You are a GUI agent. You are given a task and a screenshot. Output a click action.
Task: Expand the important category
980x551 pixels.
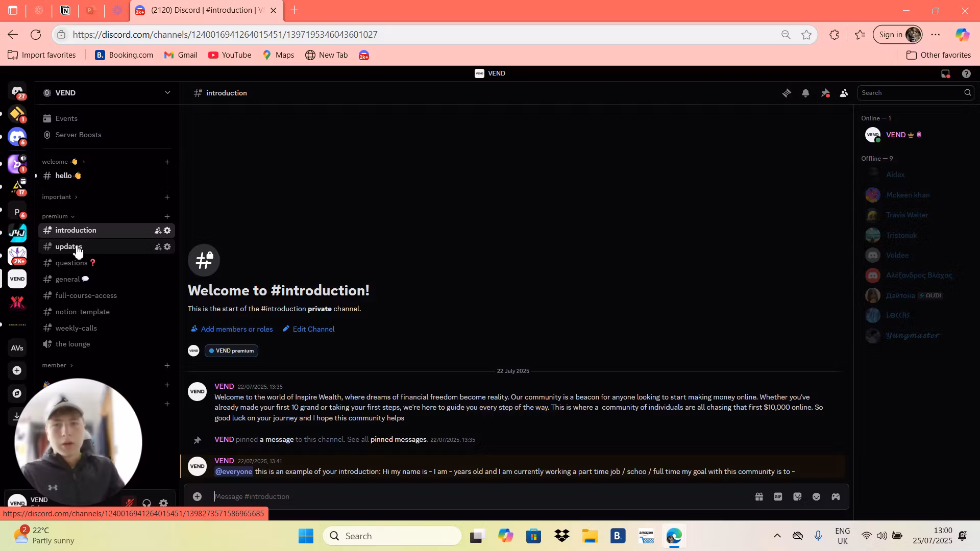coord(60,197)
